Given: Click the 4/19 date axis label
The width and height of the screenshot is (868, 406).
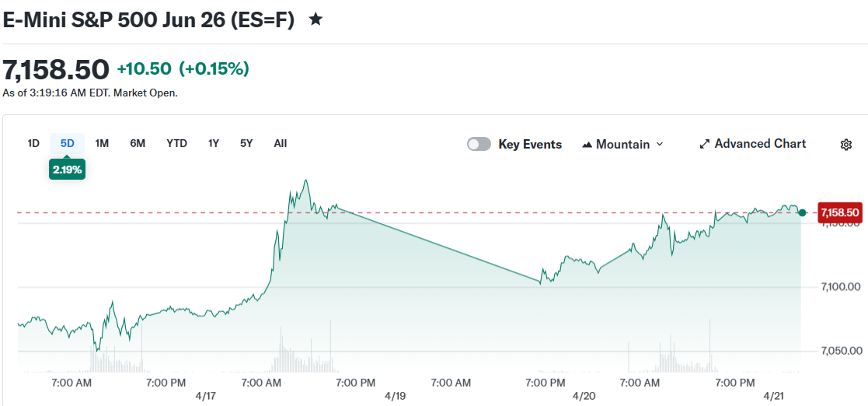Looking at the screenshot, I should point(396,397).
